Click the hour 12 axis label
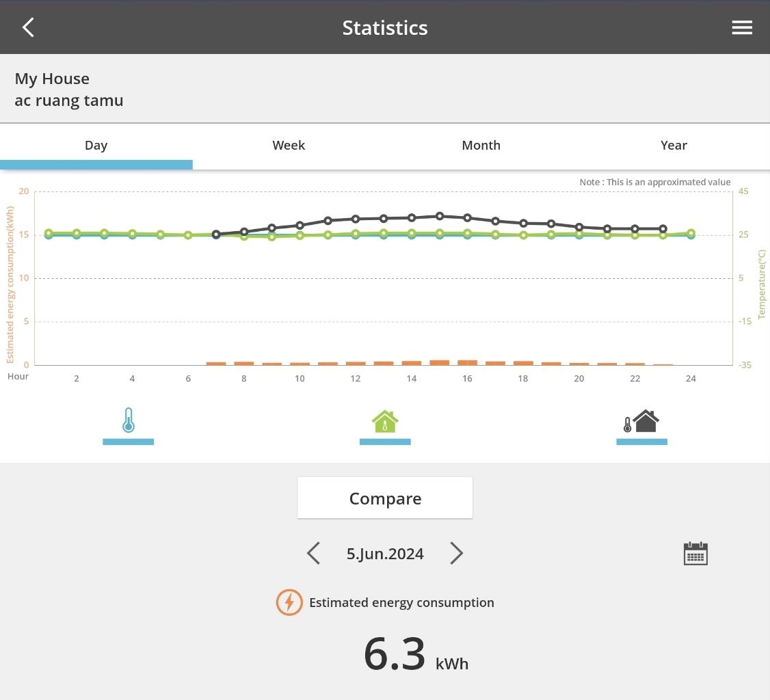The image size is (770, 700). [356, 379]
